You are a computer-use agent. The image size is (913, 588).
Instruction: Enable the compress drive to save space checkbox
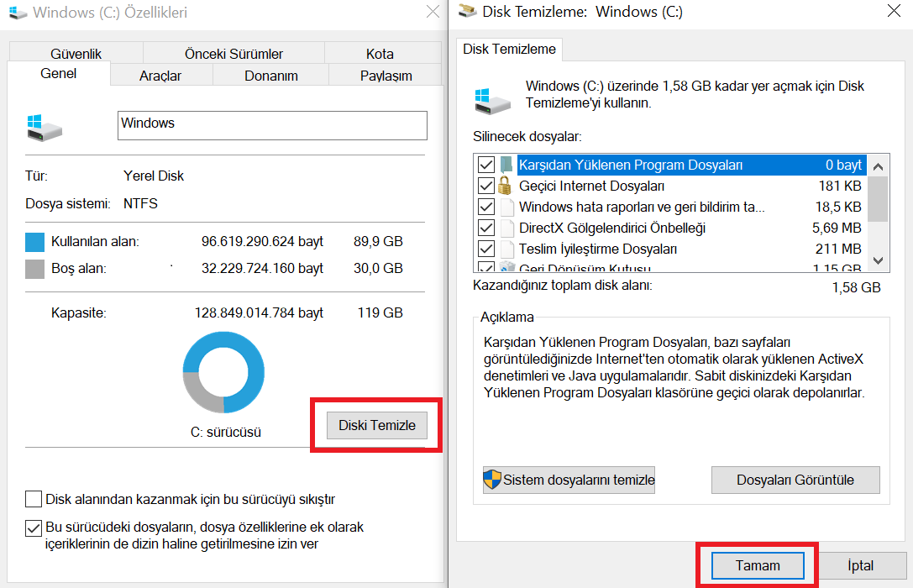click(x=34, y=499)
